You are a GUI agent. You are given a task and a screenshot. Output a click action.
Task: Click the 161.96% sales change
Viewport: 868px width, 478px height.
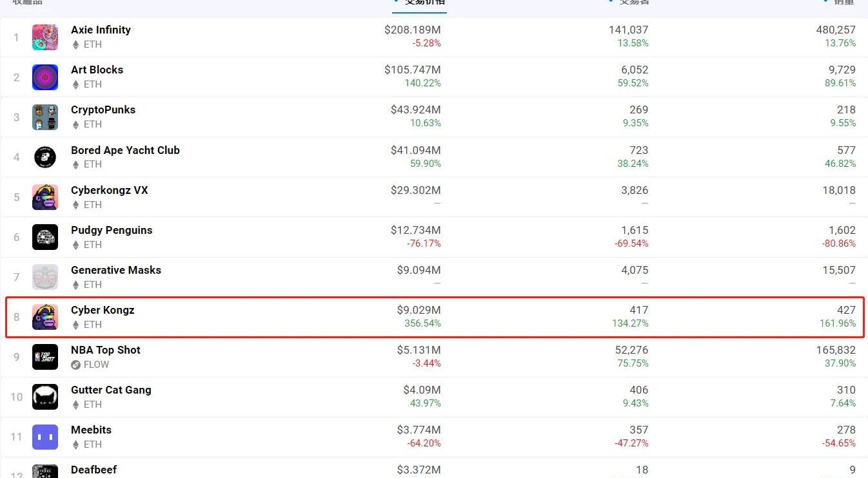point(838,323)
